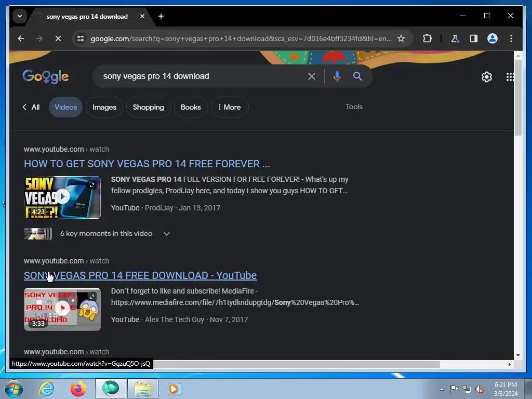Click the scroll right arrow

[510, 364]
